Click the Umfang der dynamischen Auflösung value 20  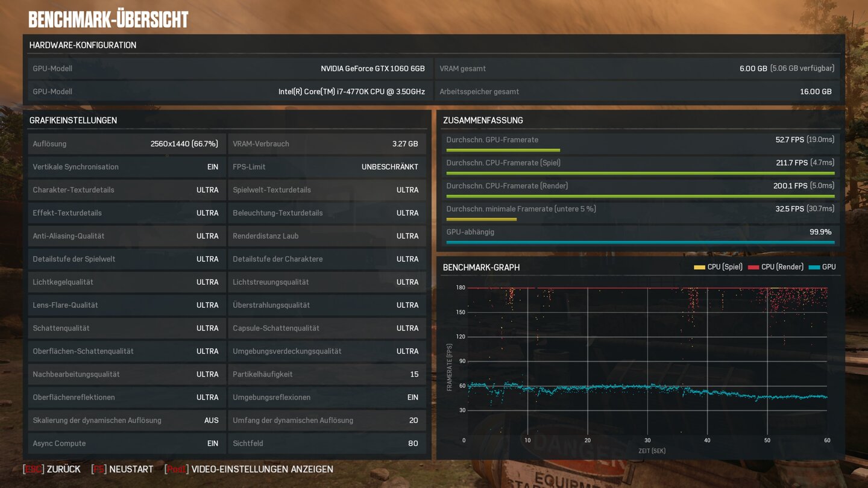pyautogui.click(x=414, y=421)
